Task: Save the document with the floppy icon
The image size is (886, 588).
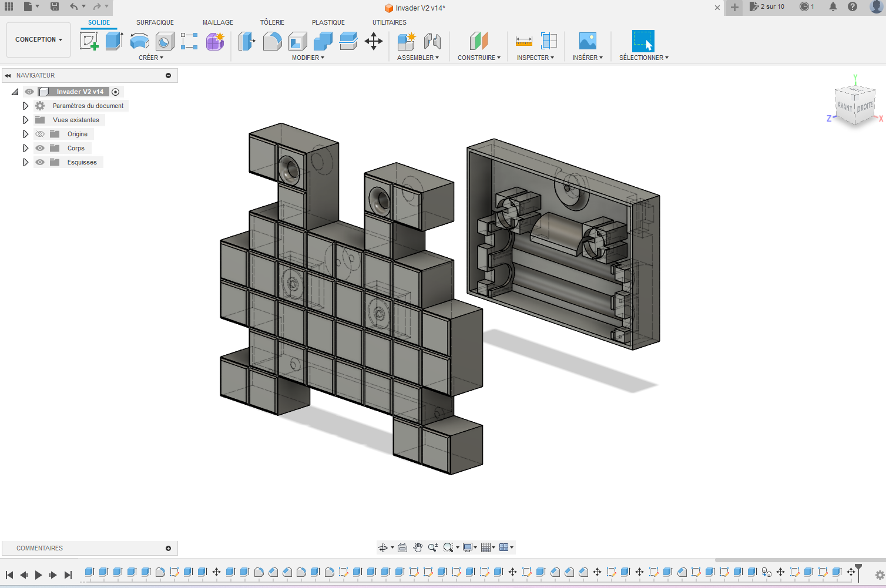Action: 55,6
